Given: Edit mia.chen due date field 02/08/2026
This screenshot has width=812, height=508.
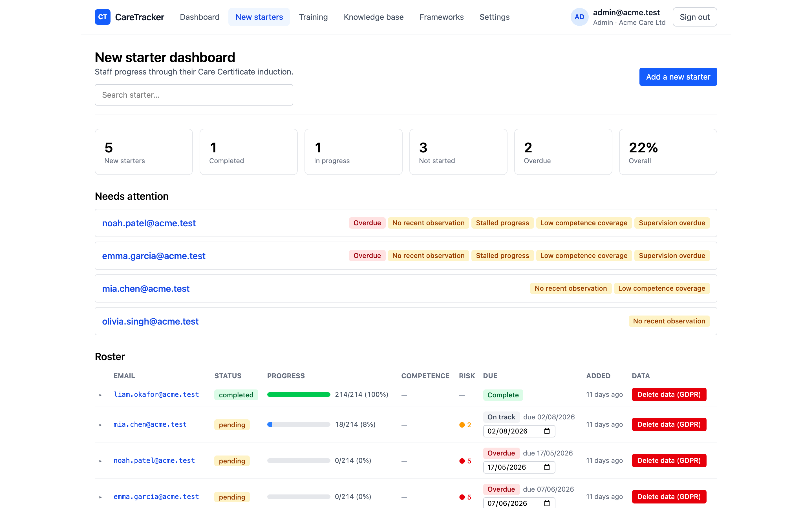Looking at the screenshot, I should [519, 431].
